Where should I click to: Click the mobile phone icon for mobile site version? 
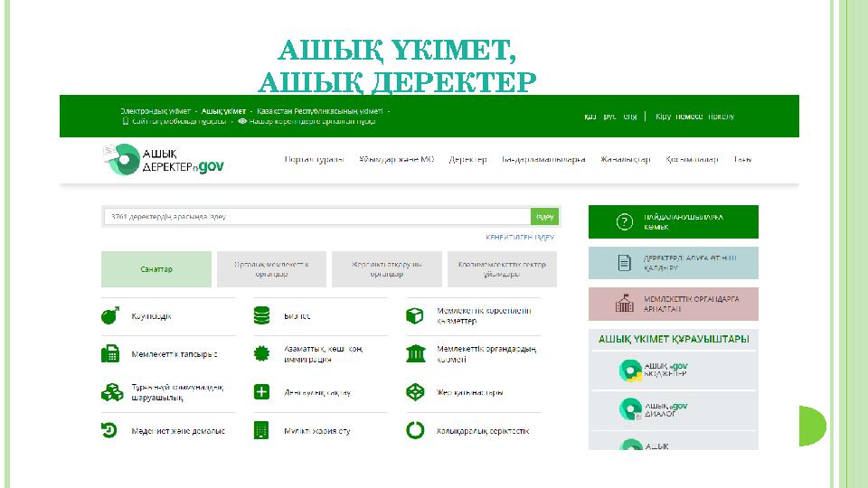[125, 120]
